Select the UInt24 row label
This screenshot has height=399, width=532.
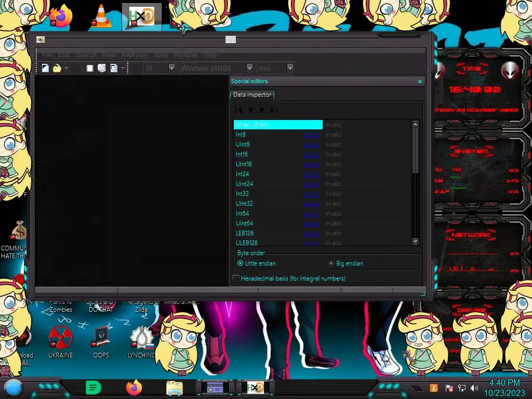[x=244, y=184]
